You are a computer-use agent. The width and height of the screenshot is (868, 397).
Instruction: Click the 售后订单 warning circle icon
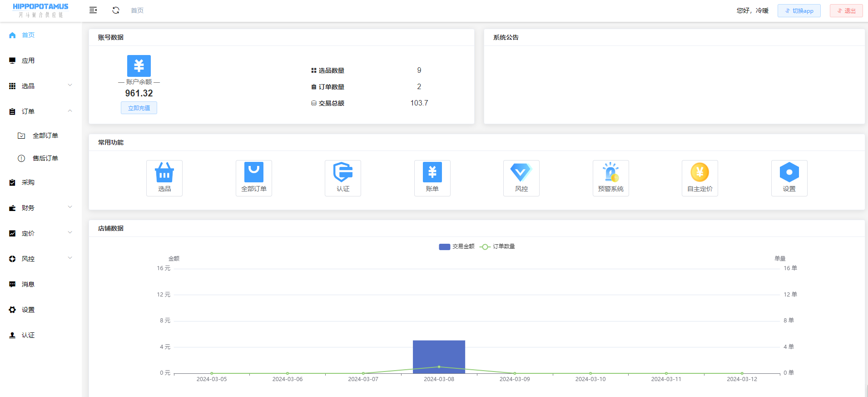(21, 158)
